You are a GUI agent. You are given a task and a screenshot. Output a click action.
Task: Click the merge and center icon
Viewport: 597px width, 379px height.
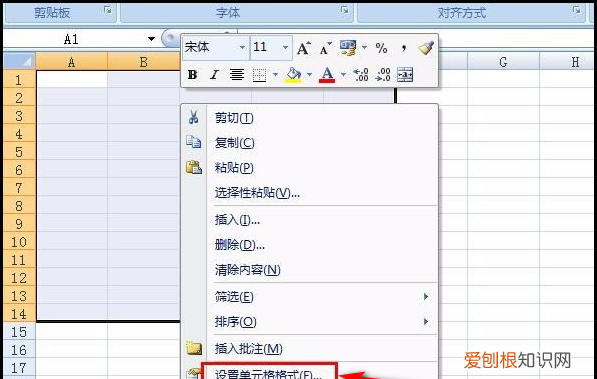[x=405, y=75]
